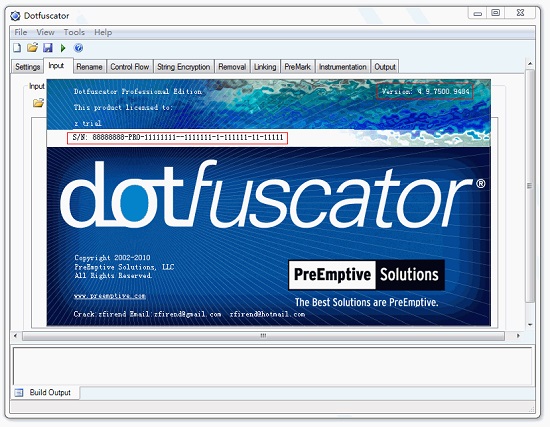The width and height of the screenshot is (550, 427).
Task: Open the File menu
Action: tap(21, 32)
